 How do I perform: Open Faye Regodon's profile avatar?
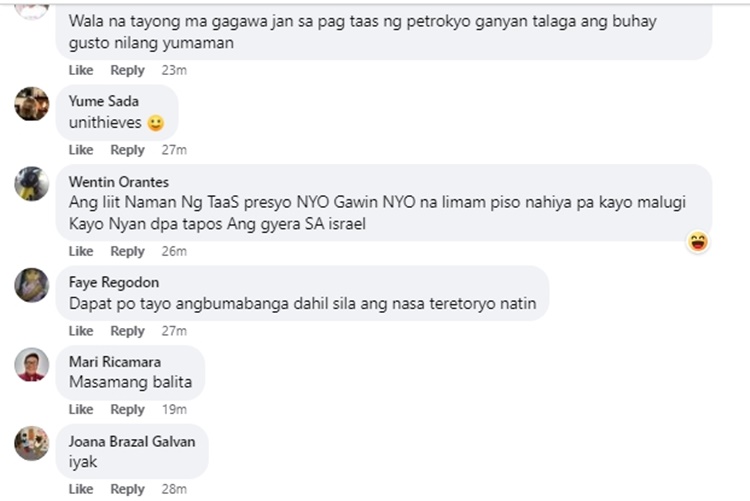(32, 285)
